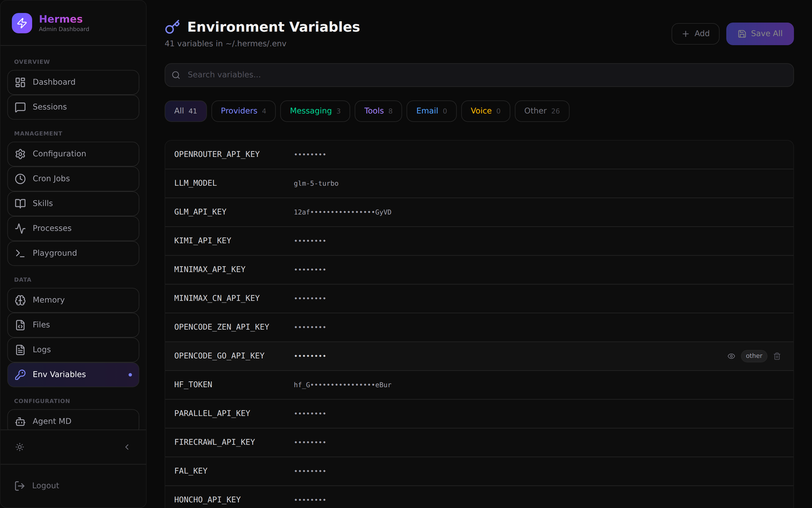The height and width of the screenshot is (508, 812).
Task: Open the Agent MD page
Action: [x=73, y=420]
